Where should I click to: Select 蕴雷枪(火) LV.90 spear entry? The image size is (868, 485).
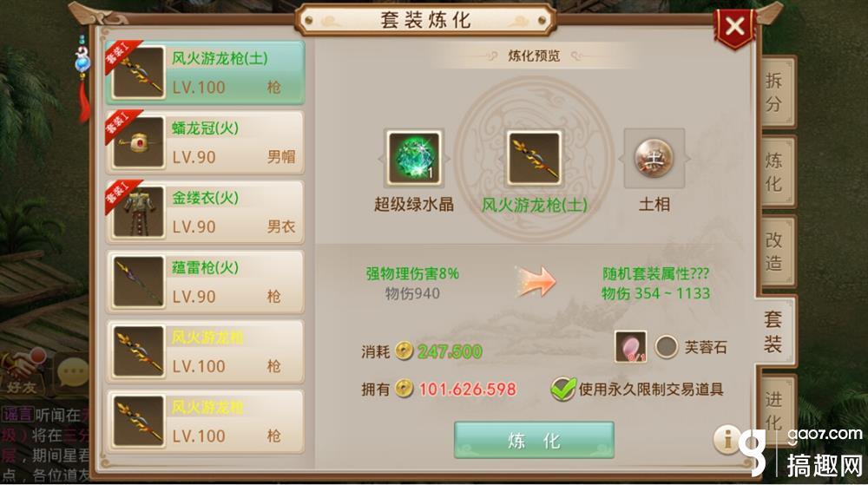click(206, 282)
